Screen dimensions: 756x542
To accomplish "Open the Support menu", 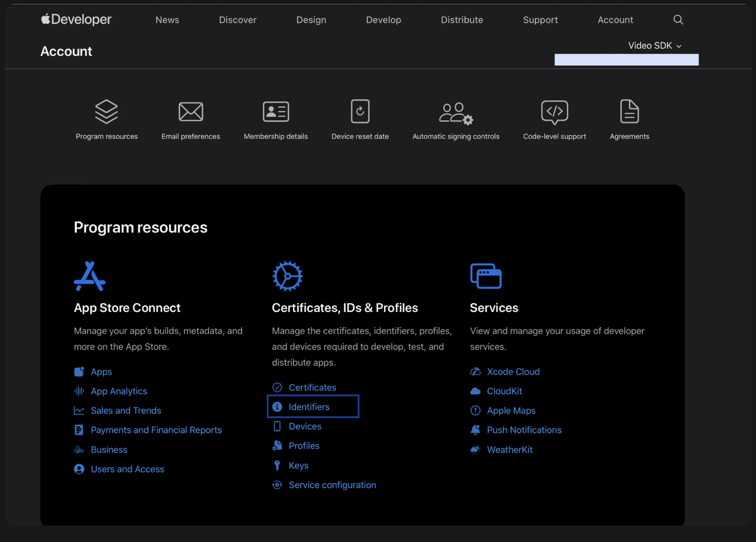I will 540,20.
